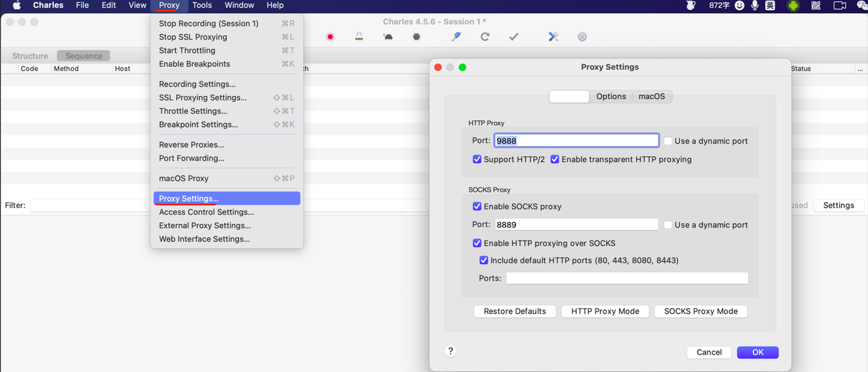Open the File menu

click(83, 5)
